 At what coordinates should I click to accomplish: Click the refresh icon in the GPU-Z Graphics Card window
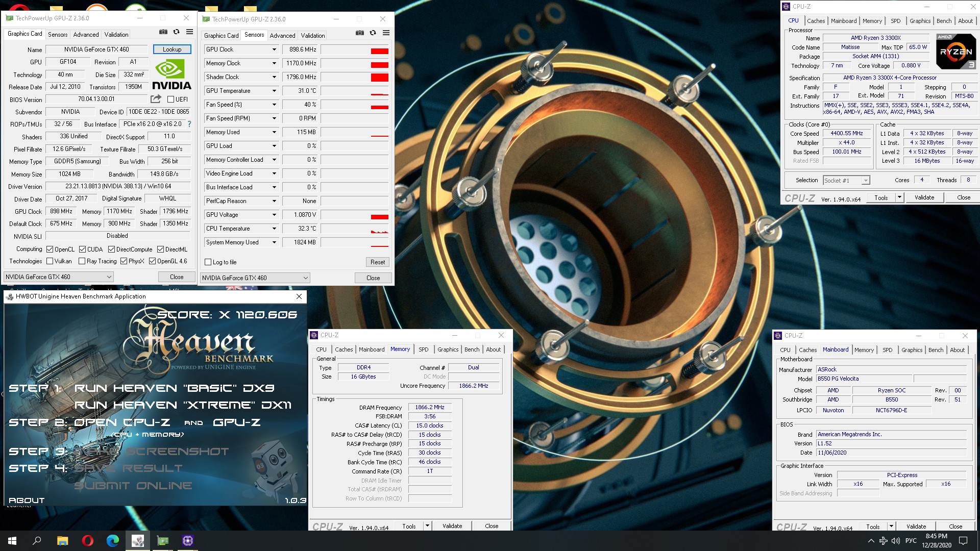click(x=176, y=32)
